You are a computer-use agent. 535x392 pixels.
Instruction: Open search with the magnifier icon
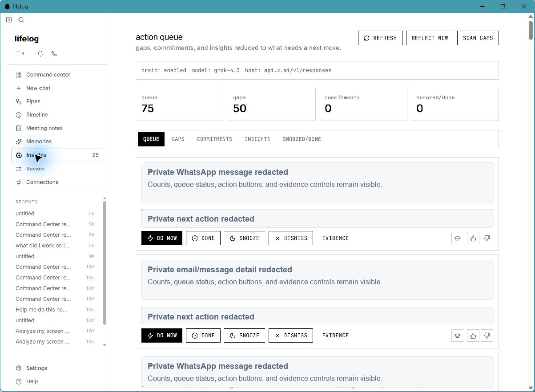pos(21,20)
